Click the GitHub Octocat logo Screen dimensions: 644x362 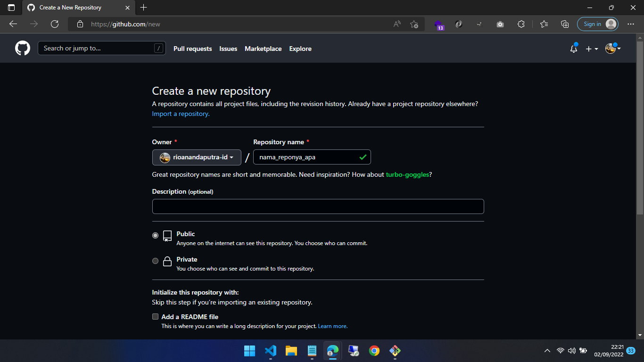[x=23, y=48]
